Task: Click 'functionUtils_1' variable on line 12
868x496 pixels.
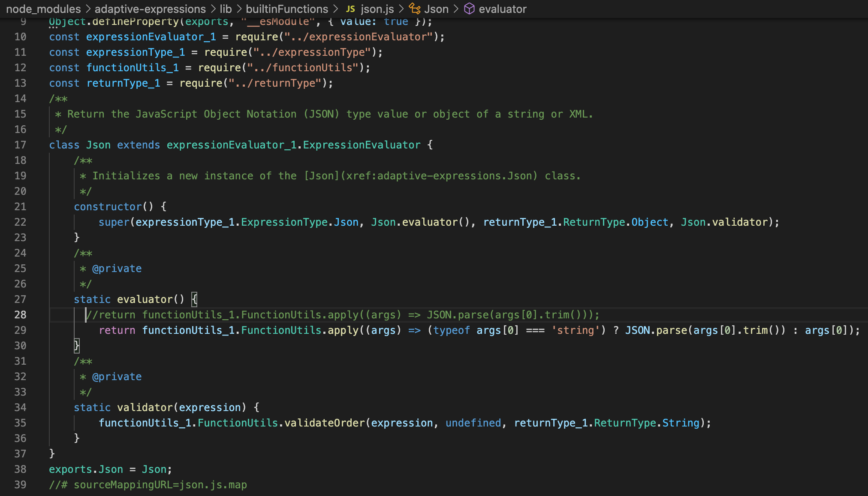Action: 133,68
